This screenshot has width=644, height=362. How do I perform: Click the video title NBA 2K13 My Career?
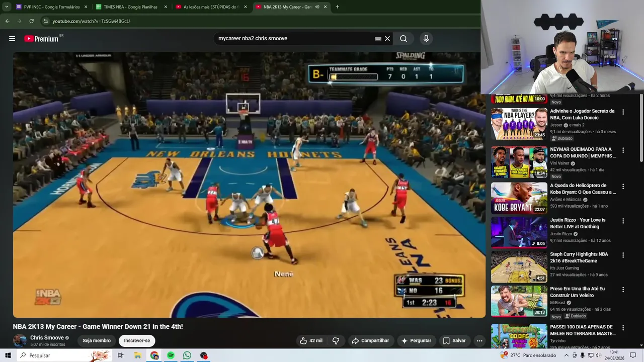pos(98,326)
